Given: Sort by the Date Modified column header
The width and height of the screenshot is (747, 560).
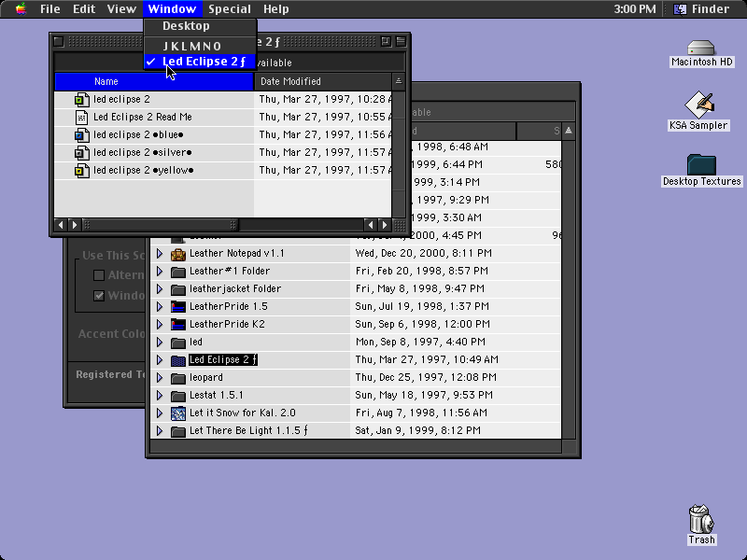Looking at the screenshot, I should tap(322, 81).
